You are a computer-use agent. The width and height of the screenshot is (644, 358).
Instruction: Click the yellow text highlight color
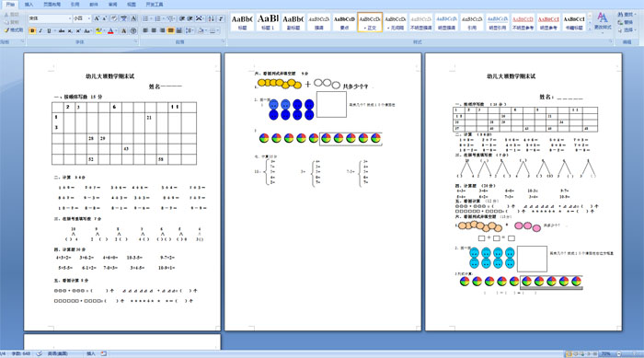pos(98,30)
